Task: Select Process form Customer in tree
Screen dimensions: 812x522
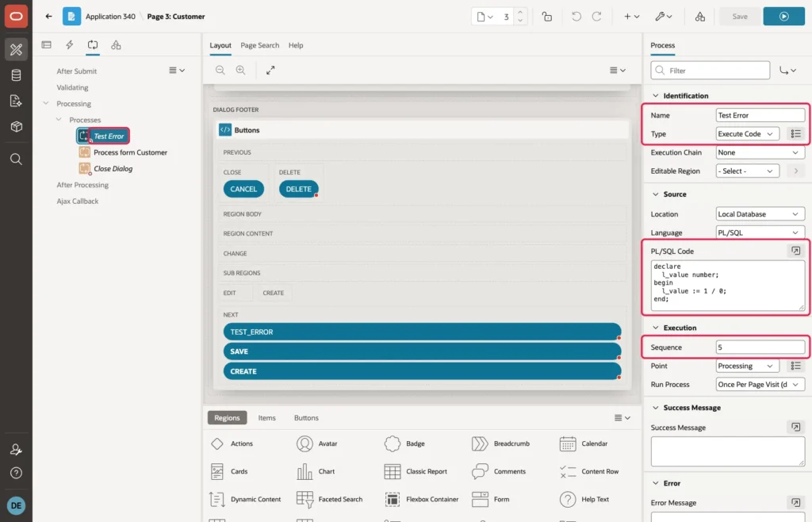Action: coord(130,152)
